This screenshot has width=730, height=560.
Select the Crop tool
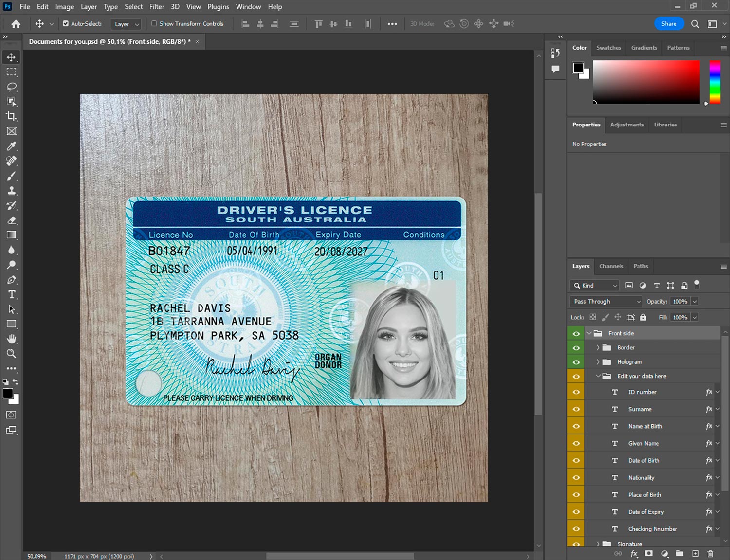(x=11, y=116)
